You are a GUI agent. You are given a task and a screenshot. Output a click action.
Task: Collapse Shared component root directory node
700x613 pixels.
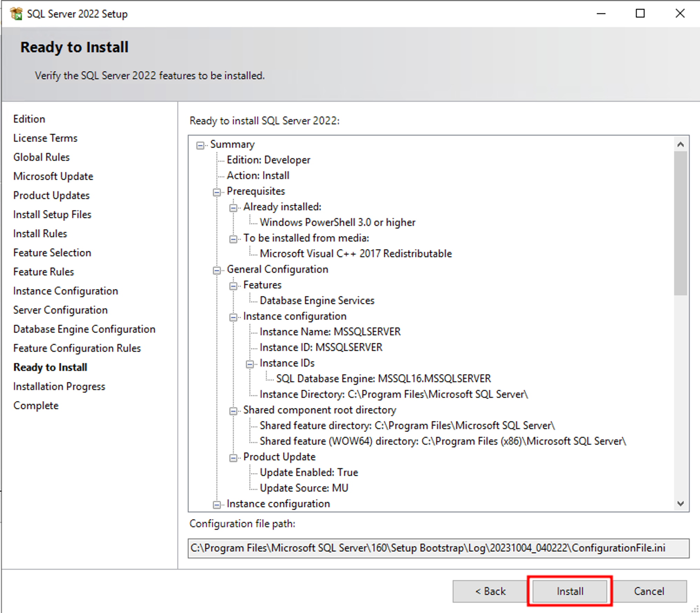click(x=233, y=411)
